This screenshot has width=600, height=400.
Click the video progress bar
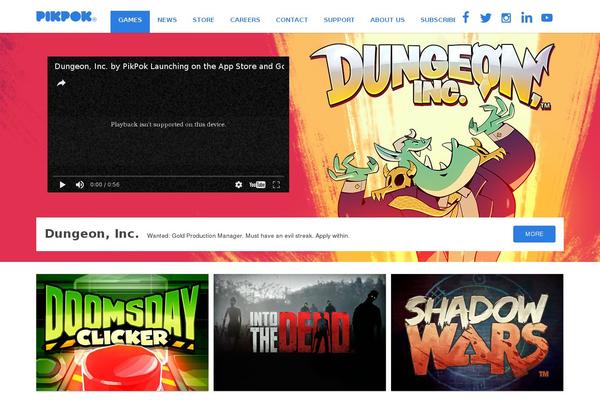[x=168, y=176]
